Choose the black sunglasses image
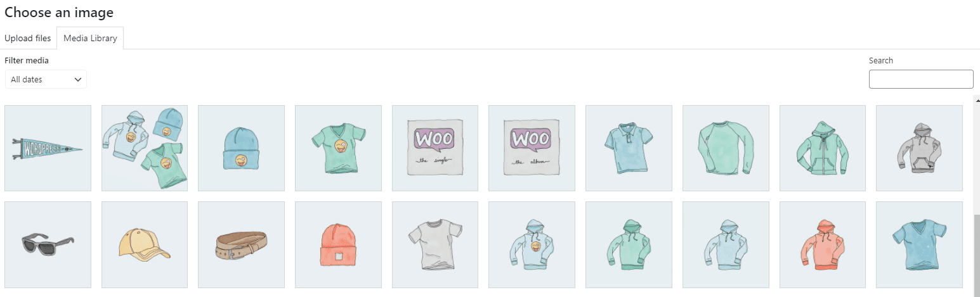 [x=48, y=244]
